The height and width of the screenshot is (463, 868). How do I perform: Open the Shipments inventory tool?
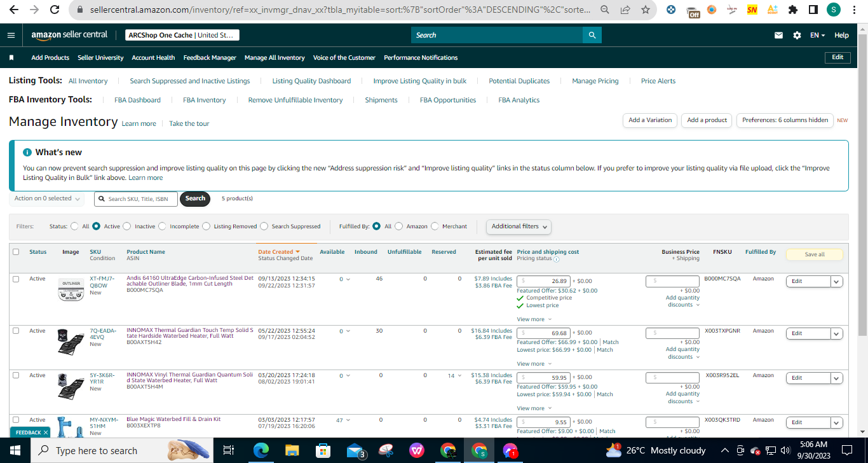pyautogui.click(x=381, y=100)
